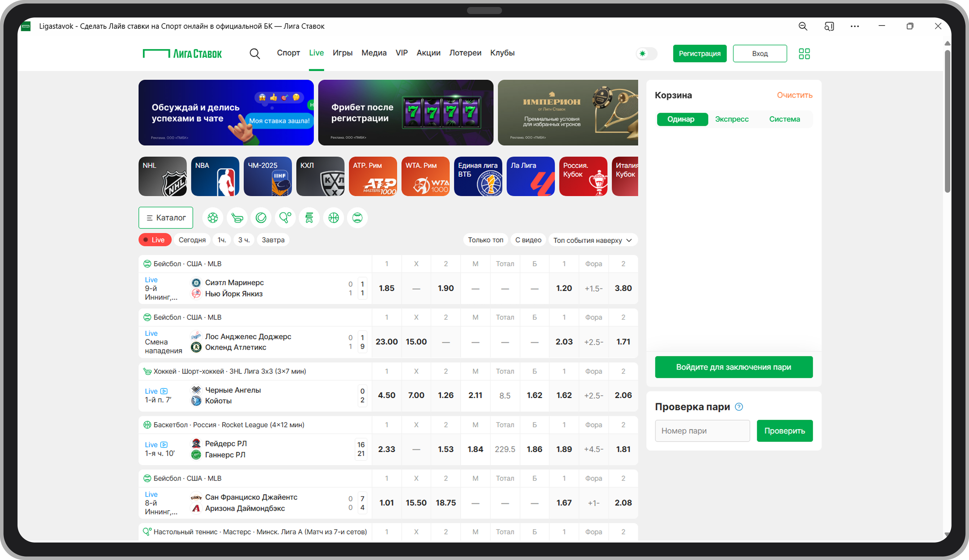The width and height of the screenshot is (969, 560).
Task: Filter events by the football icon
Action: (213, 218)
